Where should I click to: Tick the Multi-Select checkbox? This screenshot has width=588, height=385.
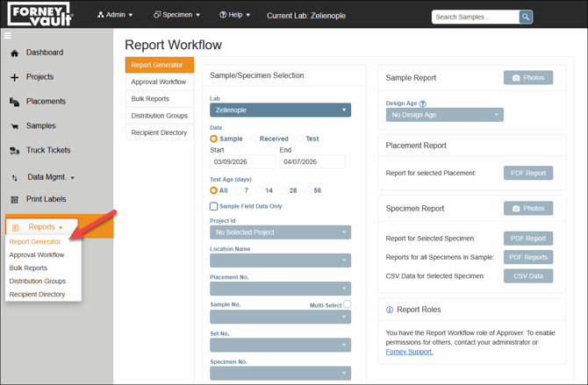point(348,304)
